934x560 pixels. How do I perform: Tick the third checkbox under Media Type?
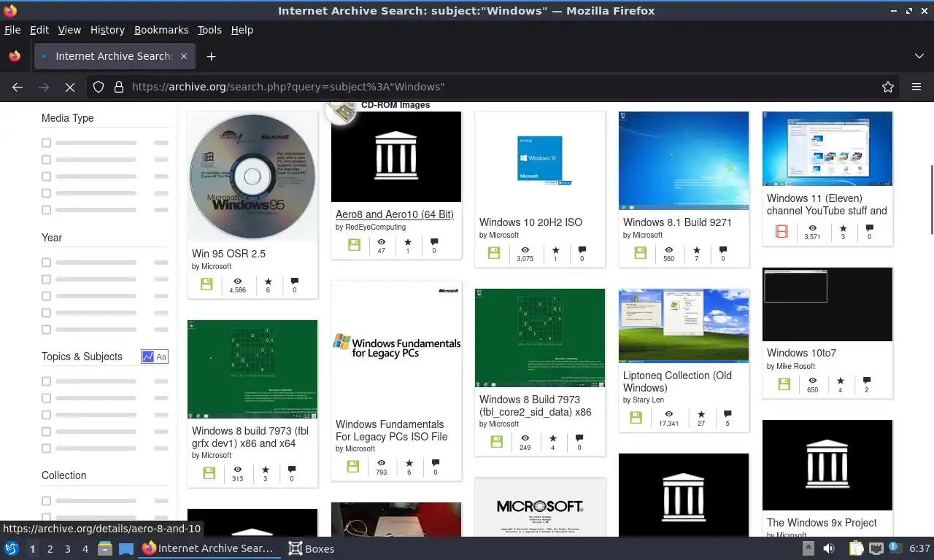[47, 176]
